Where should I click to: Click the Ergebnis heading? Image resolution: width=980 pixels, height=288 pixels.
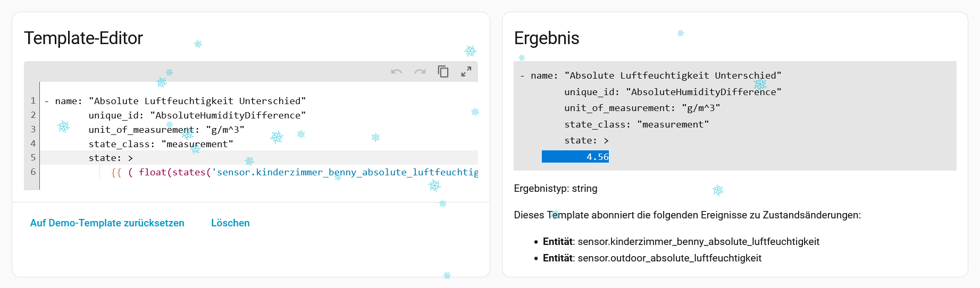pos(547,38)
